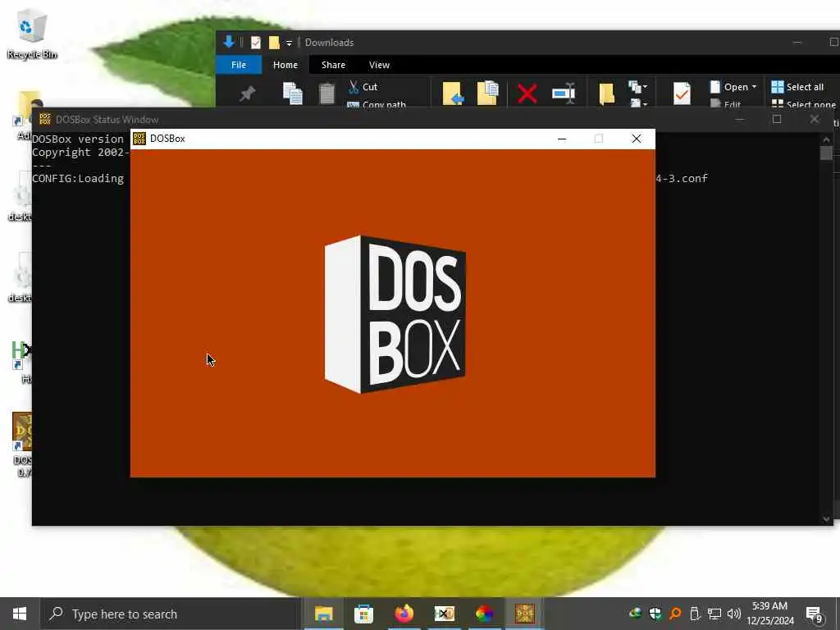Click the DOSBox logo splash image
This screenshot has height=630, width=840.
[395, 314]
